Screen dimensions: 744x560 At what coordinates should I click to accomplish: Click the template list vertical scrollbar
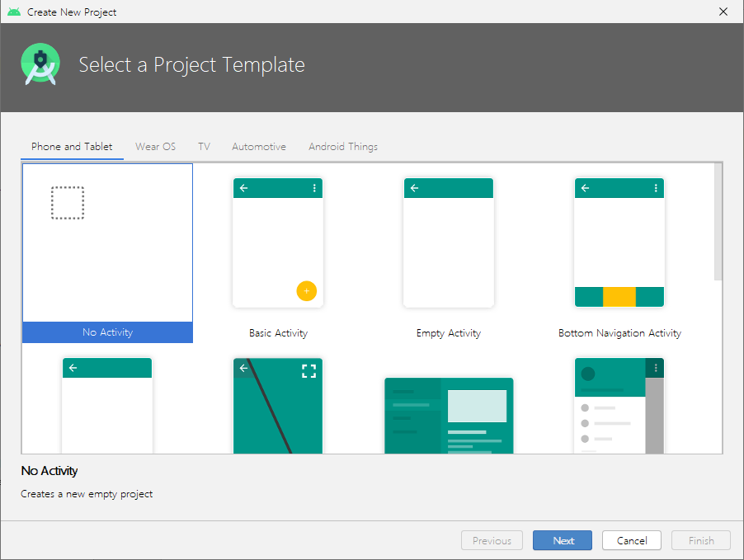pos(718,222)
